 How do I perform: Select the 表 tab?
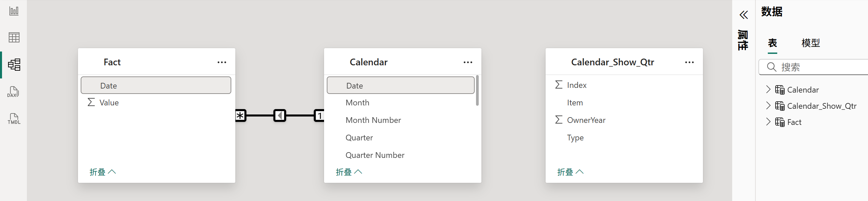[x=772, y=43]
